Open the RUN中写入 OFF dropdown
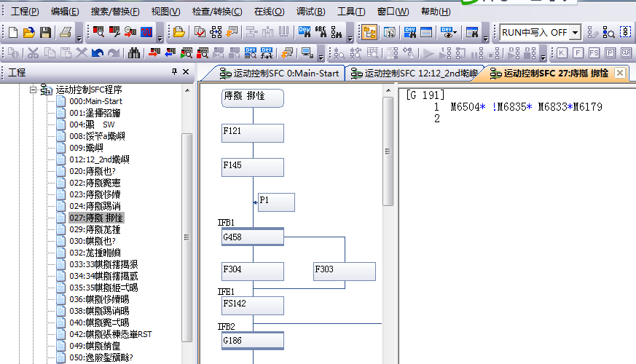 575,33
